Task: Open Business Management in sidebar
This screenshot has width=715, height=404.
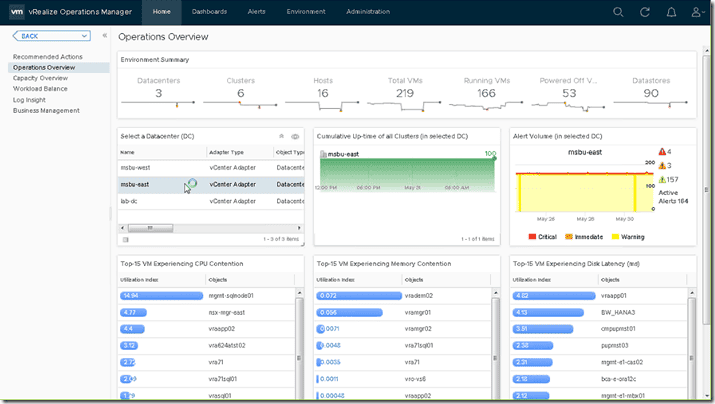Action: [x=46, y=110]
